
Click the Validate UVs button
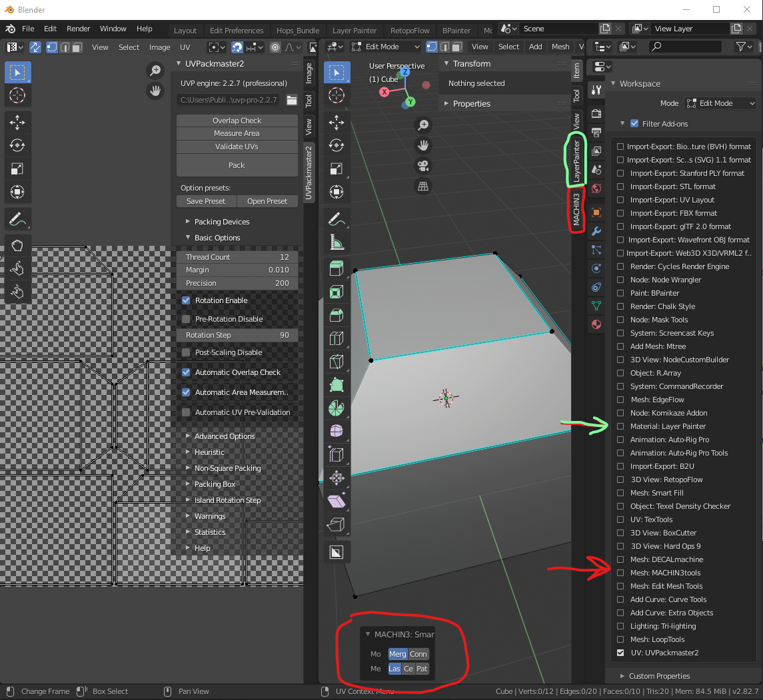(x=237, y=147)
